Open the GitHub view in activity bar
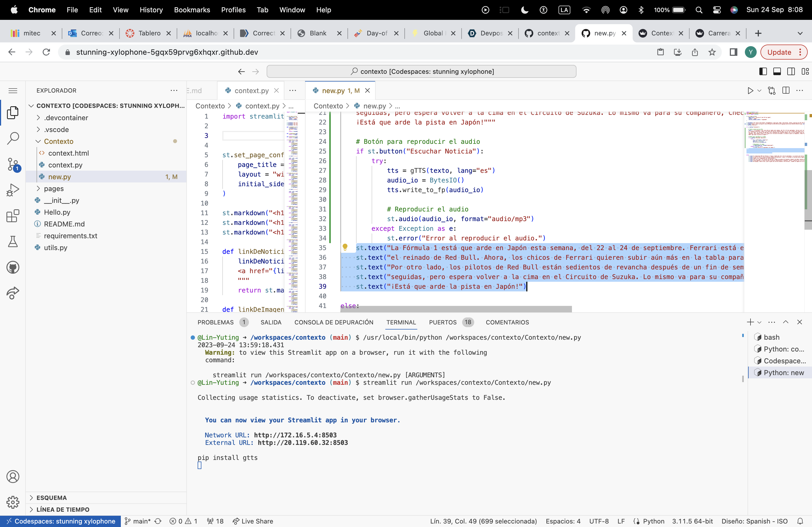 pyautogui.click(x=13, y=268)
